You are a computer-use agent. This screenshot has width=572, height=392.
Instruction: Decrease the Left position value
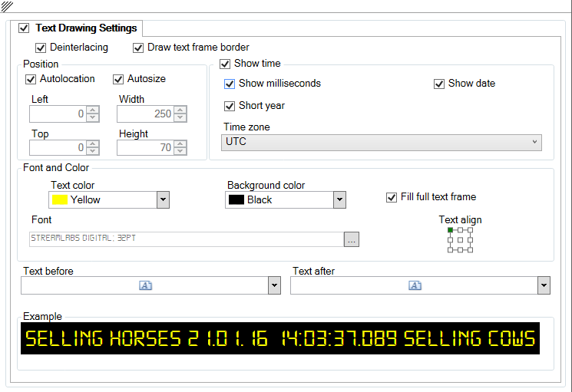tap(93, 117)
